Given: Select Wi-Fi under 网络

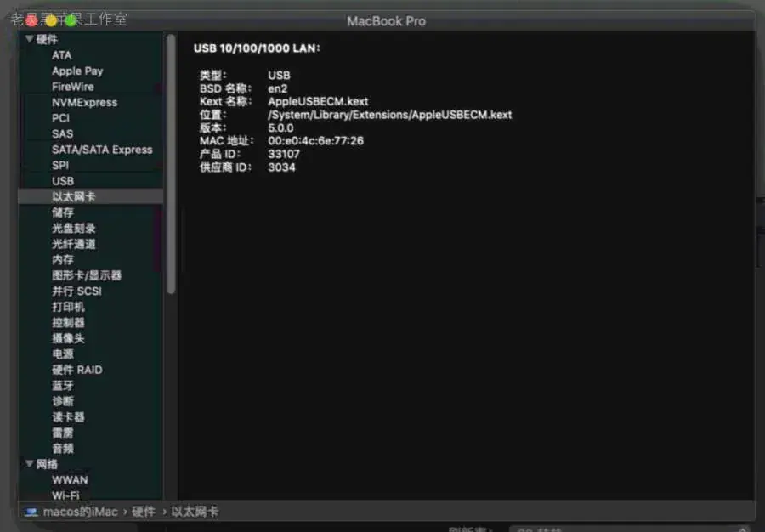Looking at the screenshot, I should 65,495.
